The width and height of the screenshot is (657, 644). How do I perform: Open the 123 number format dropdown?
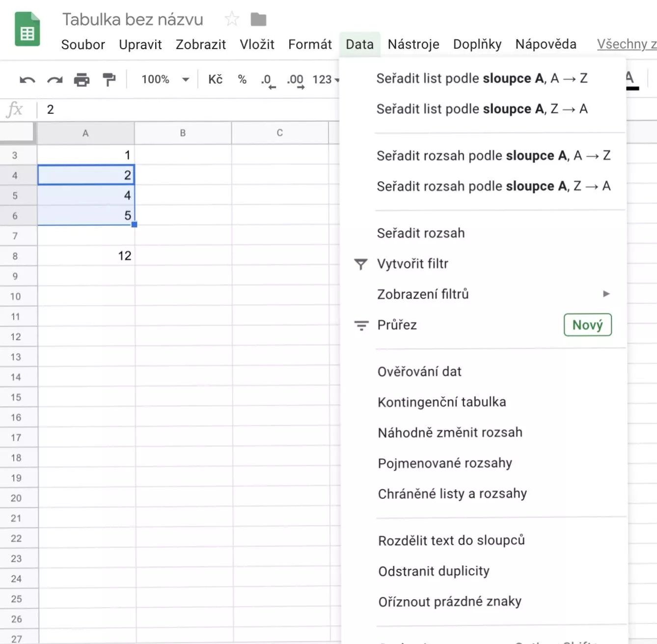point(326,79)
